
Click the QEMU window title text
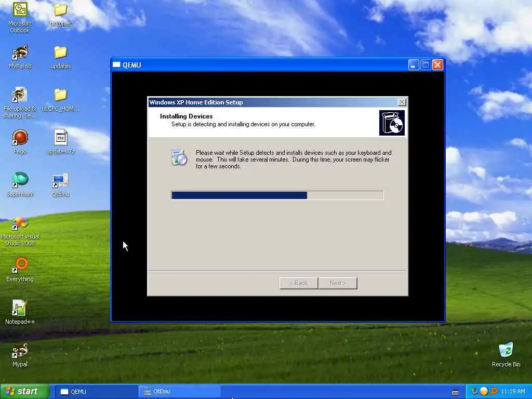pos(131,65)
